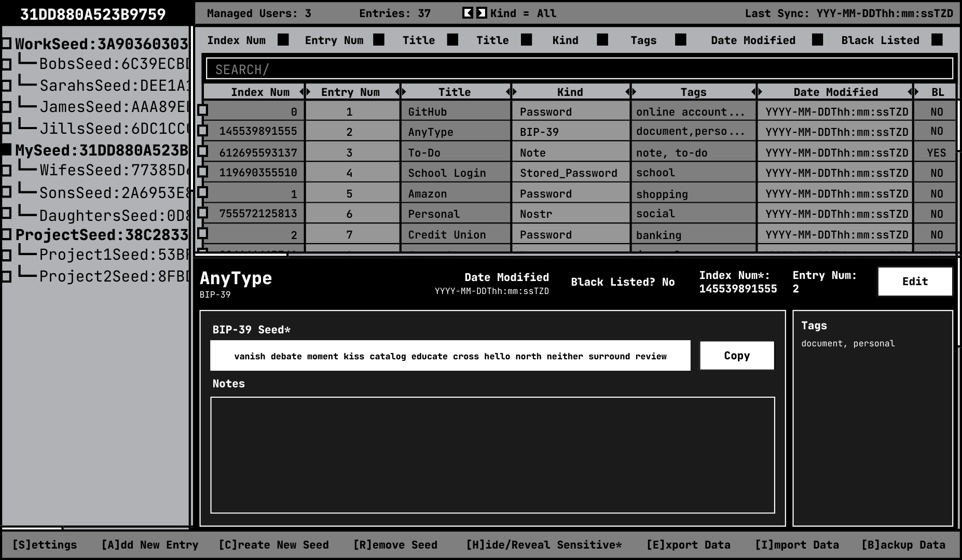Expand the WorkSeed tree node
Screen dimensions: 962x560
(x=6, y=44)
